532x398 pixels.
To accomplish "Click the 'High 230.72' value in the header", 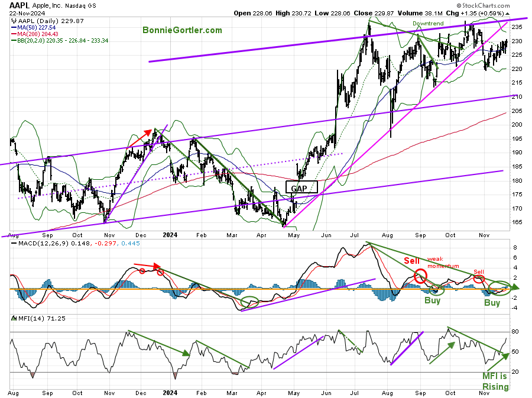I will pyautogui.click(x=293, y=13).
